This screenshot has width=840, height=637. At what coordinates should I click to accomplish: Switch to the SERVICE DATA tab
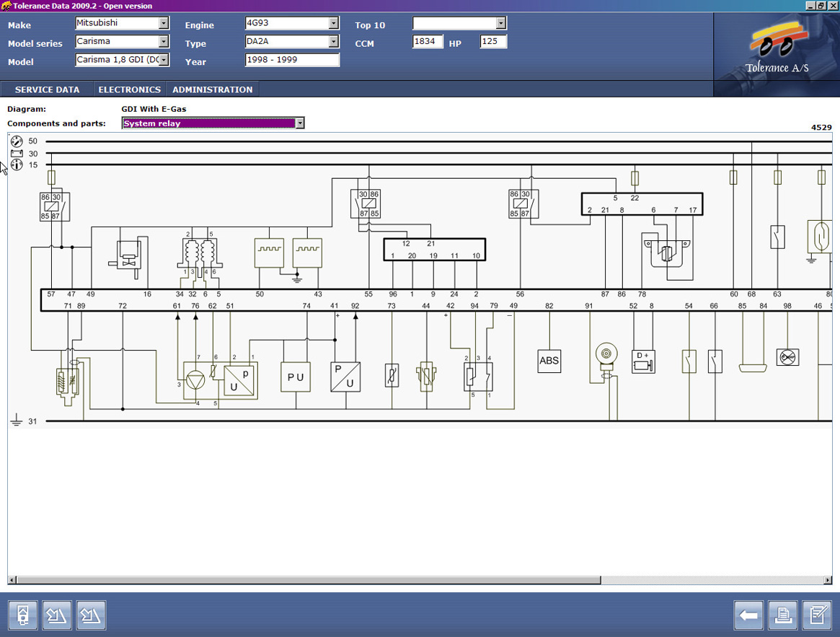pyautogui.click(x=47, y=89)
